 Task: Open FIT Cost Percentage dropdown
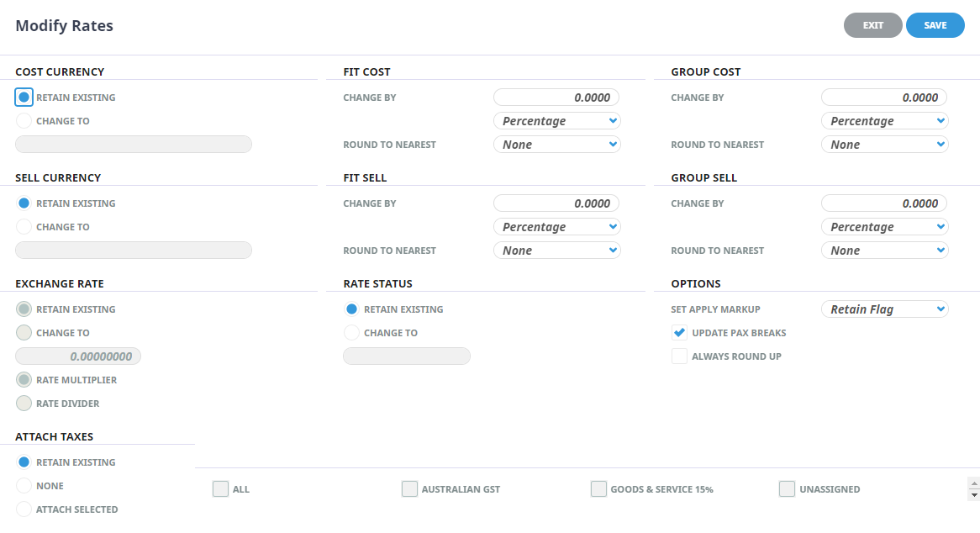tap(556, 121)
